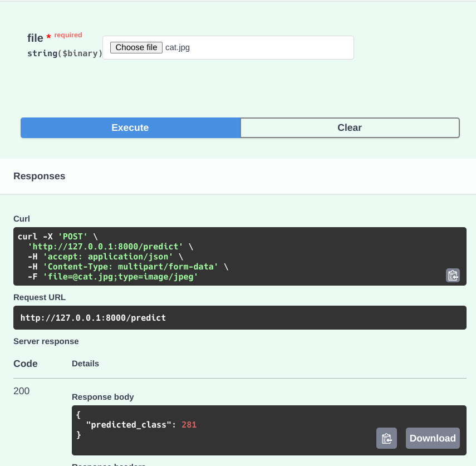
Task: Click the Details column header
Action: [85, 364]
